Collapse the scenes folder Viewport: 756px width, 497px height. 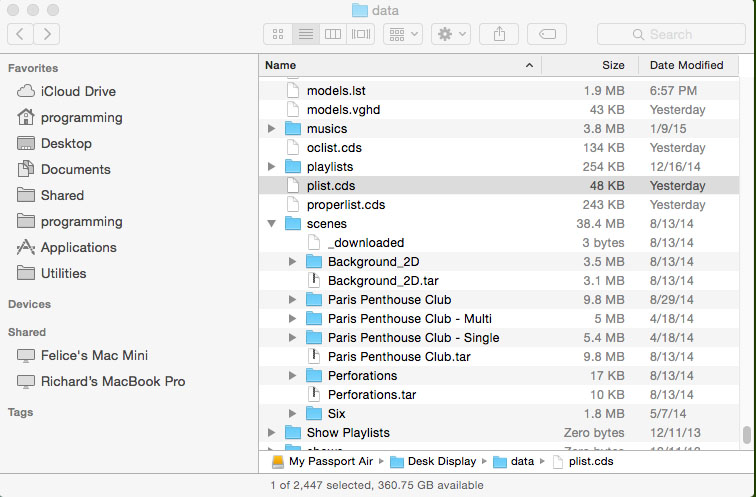272,224
